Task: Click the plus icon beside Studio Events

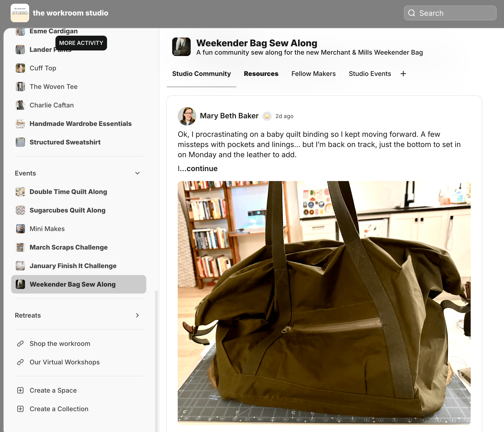Action: (x=403, y=73)
